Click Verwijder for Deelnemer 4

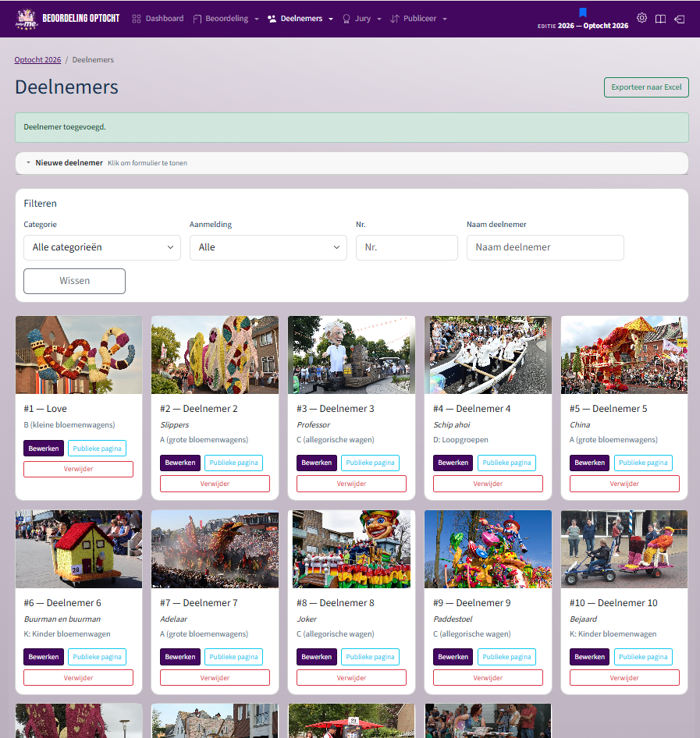(489, 484)
